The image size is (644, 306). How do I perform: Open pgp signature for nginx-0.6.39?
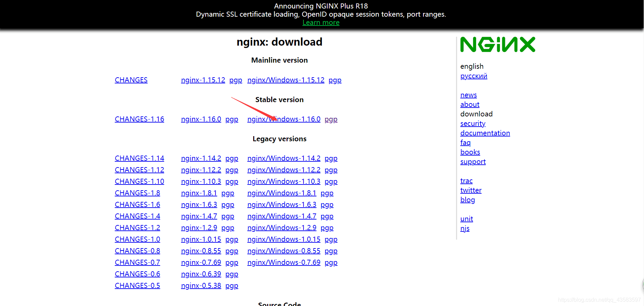coord(231,274)
